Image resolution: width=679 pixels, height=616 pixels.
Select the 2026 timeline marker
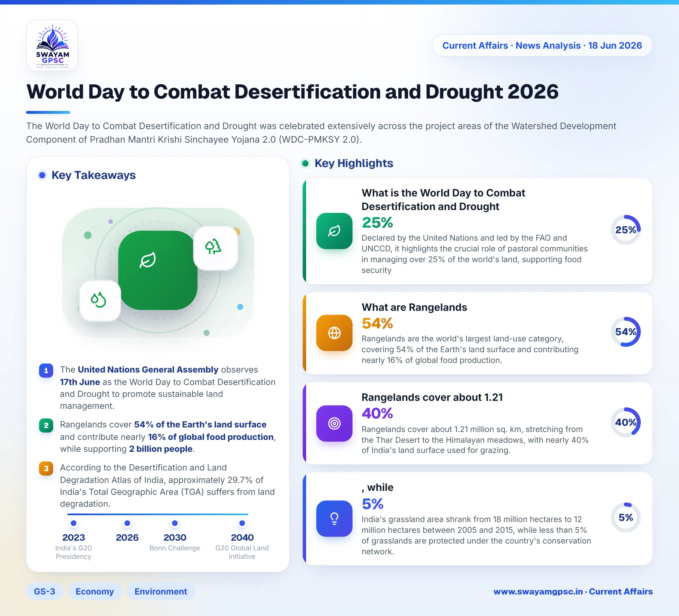click(127, 523)
